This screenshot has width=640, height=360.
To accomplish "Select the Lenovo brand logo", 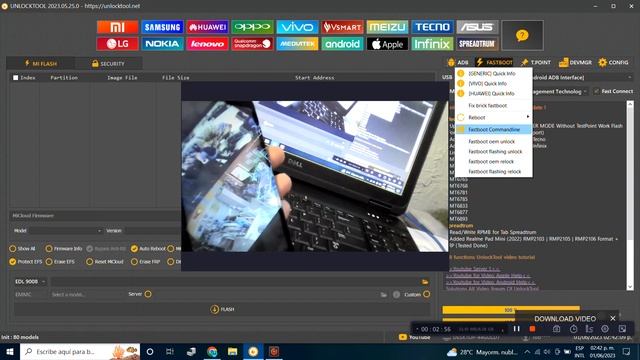I will [207, 44].
